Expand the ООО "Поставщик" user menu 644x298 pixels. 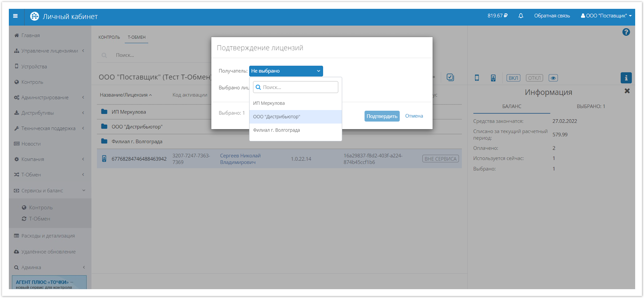[x=606, y=16]
